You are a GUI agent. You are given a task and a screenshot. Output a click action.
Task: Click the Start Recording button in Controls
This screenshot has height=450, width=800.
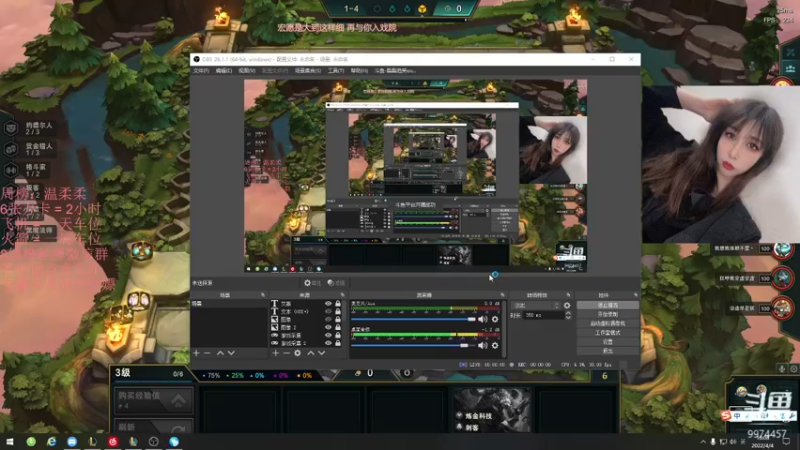(607, 314)
